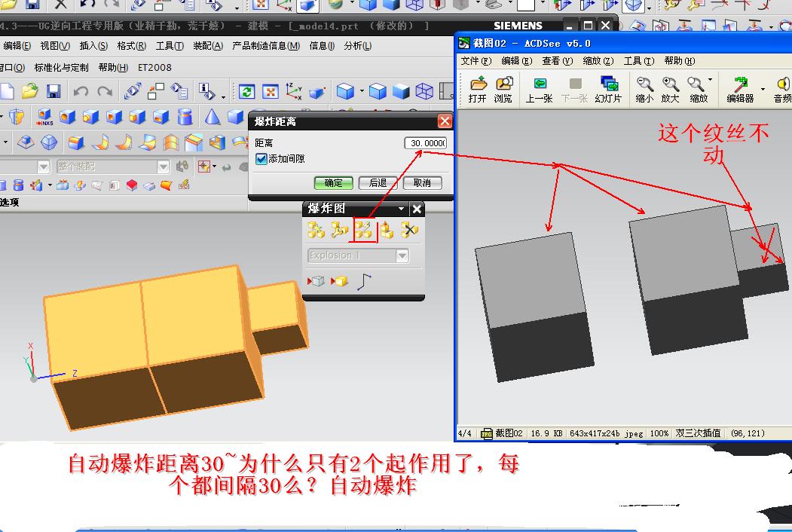Select the Cone primitive icon
The image size is (792, 532).
[213, 118]
